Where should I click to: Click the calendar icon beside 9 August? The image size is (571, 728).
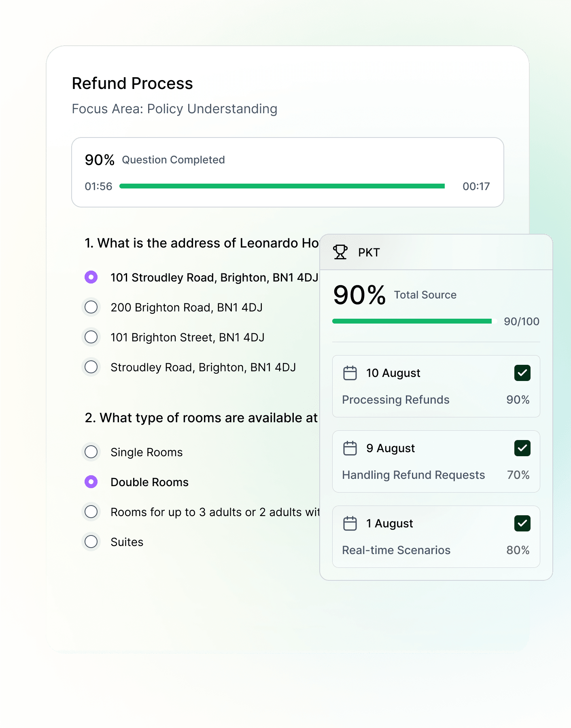click(350, 448)
